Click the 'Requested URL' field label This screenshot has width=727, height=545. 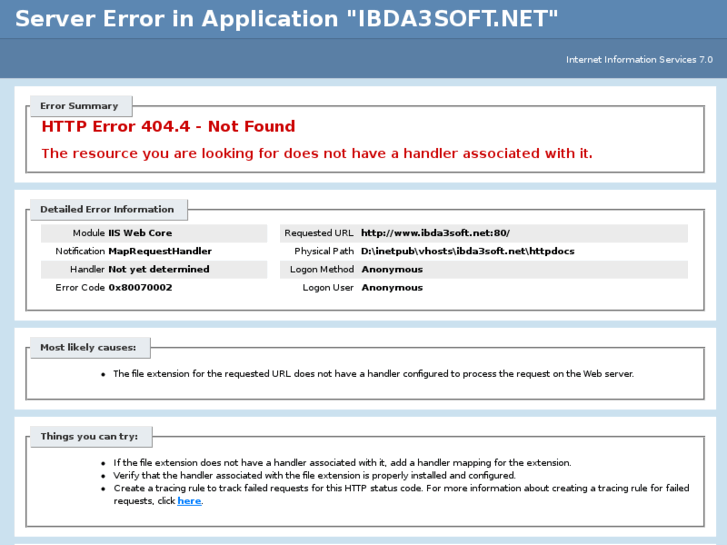(319, 233)
